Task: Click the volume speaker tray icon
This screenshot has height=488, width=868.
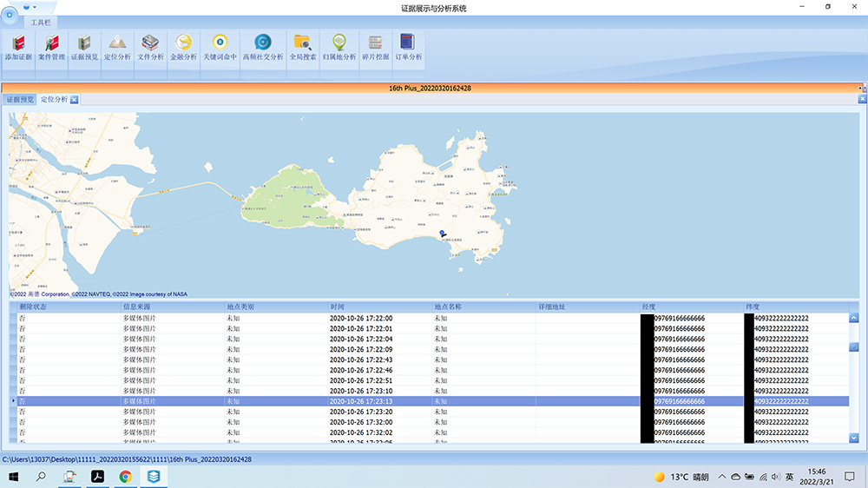Action: tap(775, 477)
